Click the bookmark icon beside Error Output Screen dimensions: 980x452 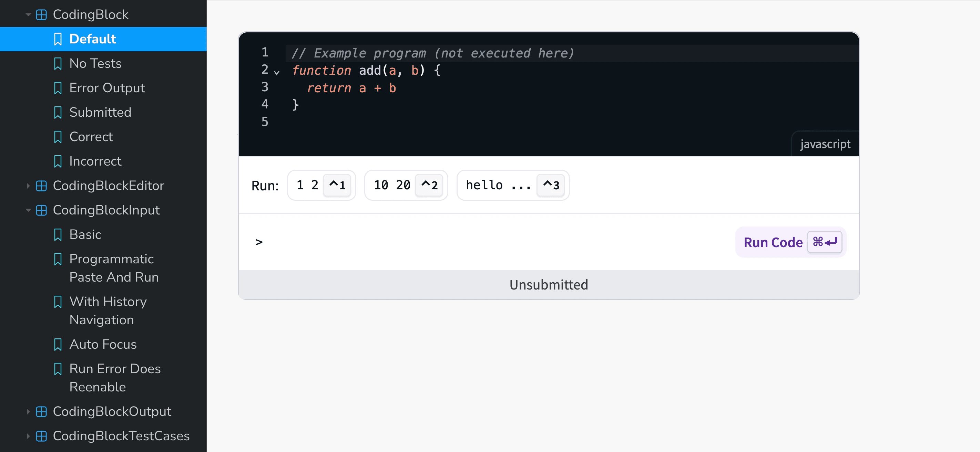(58, 88)
